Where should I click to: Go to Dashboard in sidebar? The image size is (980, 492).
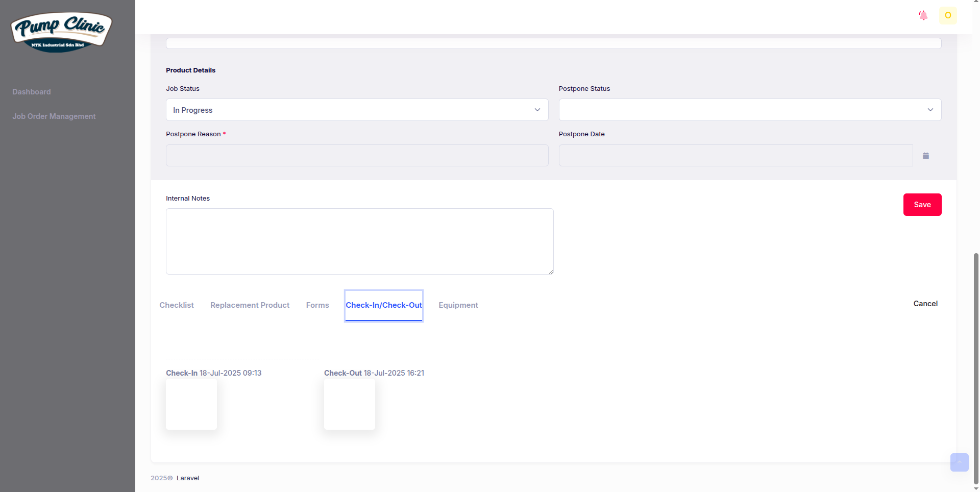click(32, 92)
